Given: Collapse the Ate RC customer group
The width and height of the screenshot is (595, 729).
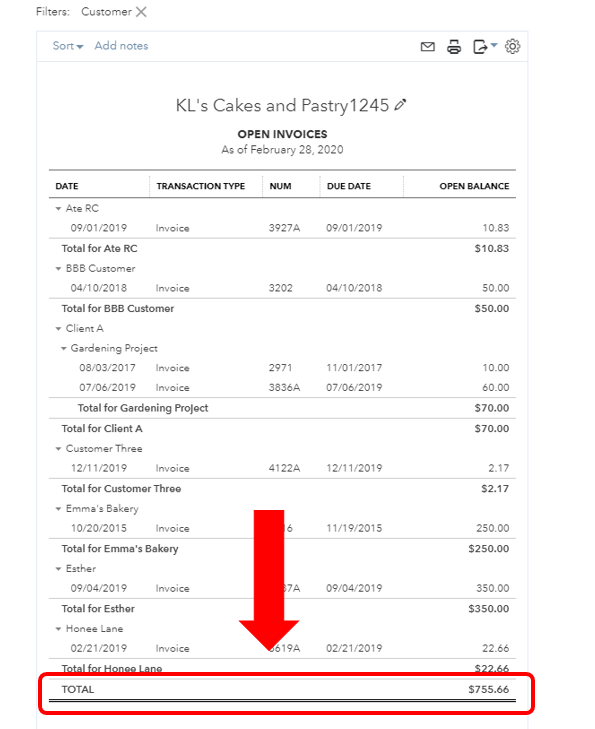Looking at the screenshot, I should pos(58,209).
